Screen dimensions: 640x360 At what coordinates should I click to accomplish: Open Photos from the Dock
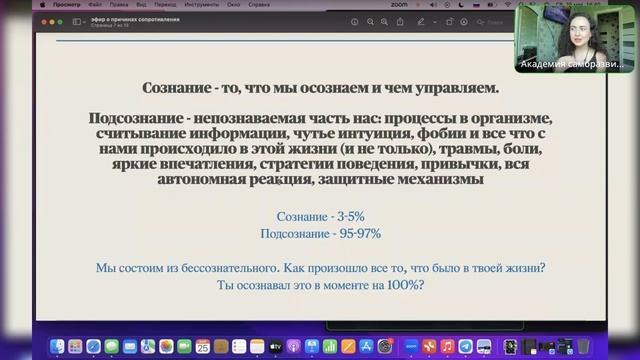pyautogui.click(x=166, y=347)
